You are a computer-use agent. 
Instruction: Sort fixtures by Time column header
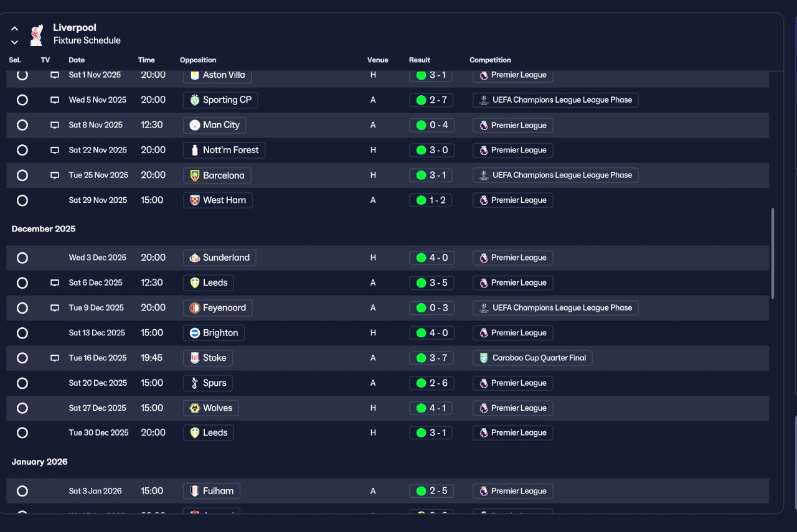pyautogui.click(x=146, y=60)
